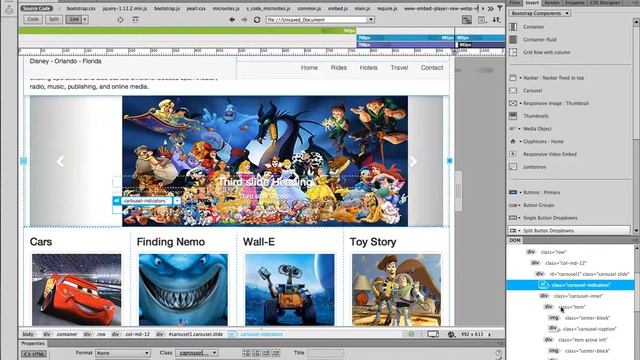Viewport: 640px width, 360px height.
Task: Open file management up-down arrows icon
Action: pos(496,20)
